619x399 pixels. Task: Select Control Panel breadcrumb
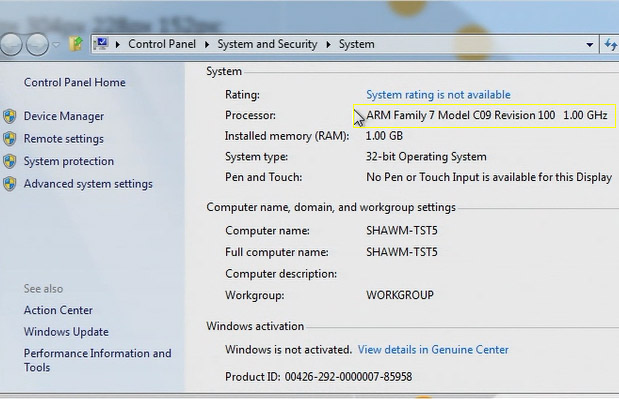[x=162, y=44]
